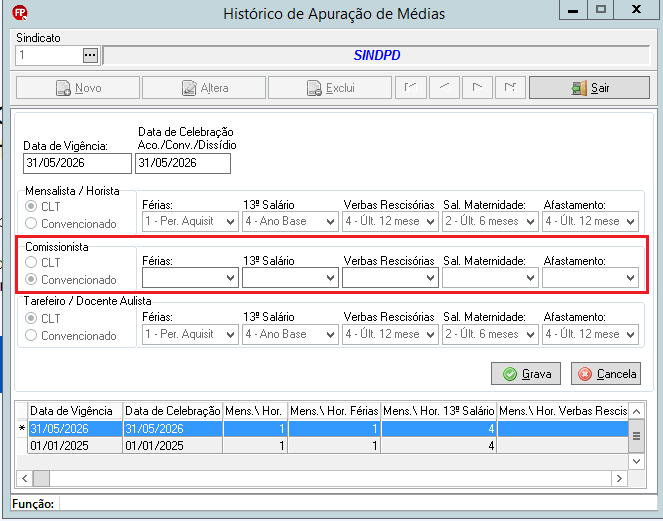Viewport: 663px width, 521px height.
Task: Open Tarefeiro Verbas Rescisórias dropdown
Action: pyautogui.click(x=390, y=334)
